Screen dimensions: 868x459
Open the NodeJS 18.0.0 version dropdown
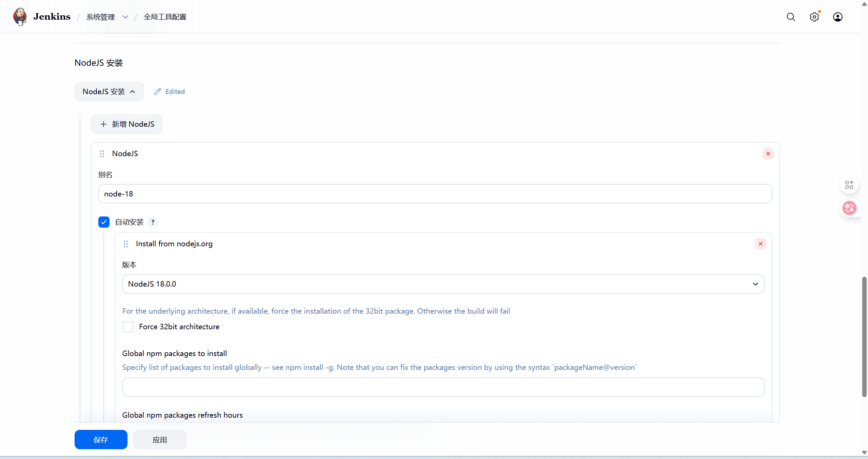443,284
